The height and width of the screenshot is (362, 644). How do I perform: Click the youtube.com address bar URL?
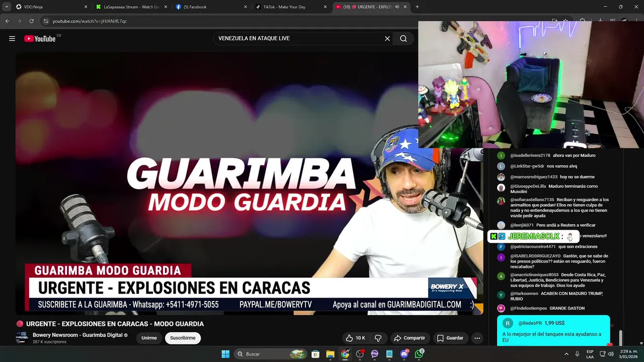90,21
